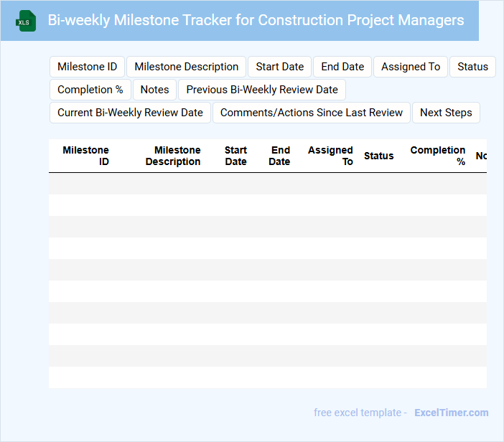Click the green XLS file icon
Screen dimensions: 504x442
[26, 21]
